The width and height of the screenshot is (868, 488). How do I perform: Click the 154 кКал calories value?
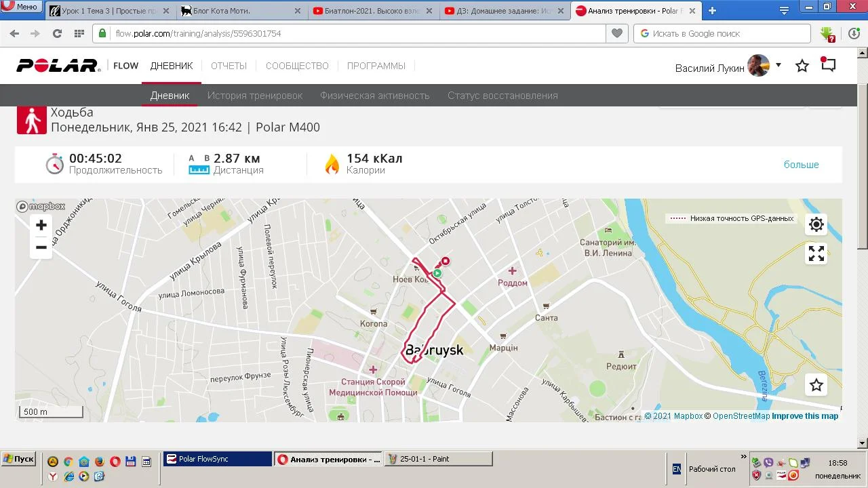click(x=374, y=159)
